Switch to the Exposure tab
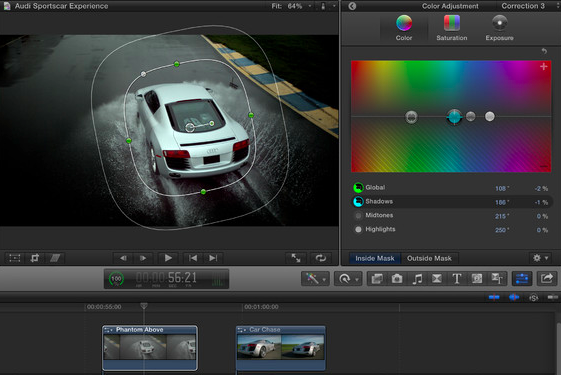This screenshot has height=375, width=561. [x=499, y=28]
